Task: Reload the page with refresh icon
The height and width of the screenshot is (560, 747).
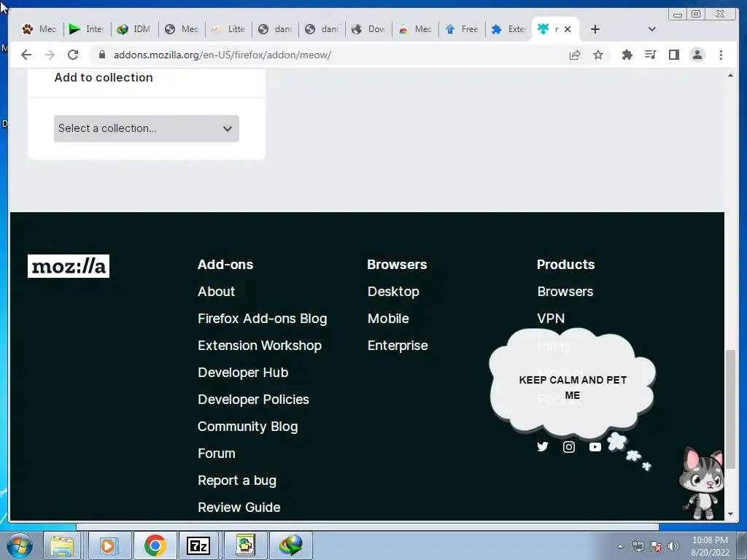Action: 73,55
